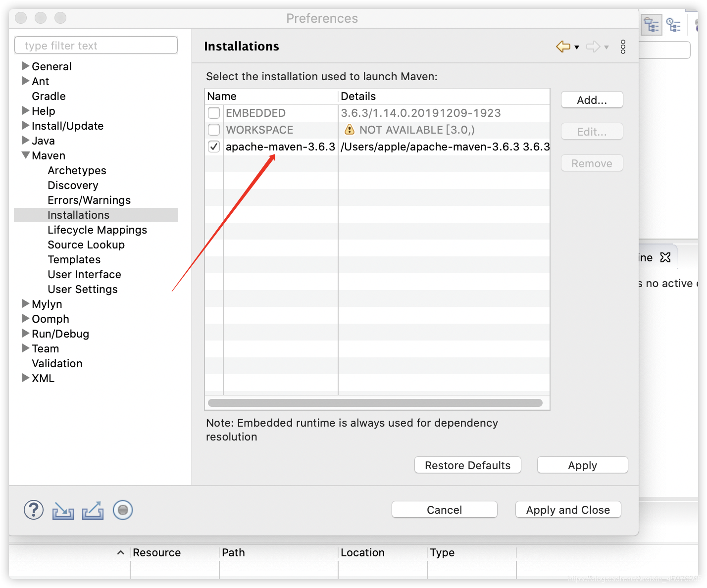The image size is (707, 588).
Task: Select the Validation preferences item
Action: click(57, 363)
